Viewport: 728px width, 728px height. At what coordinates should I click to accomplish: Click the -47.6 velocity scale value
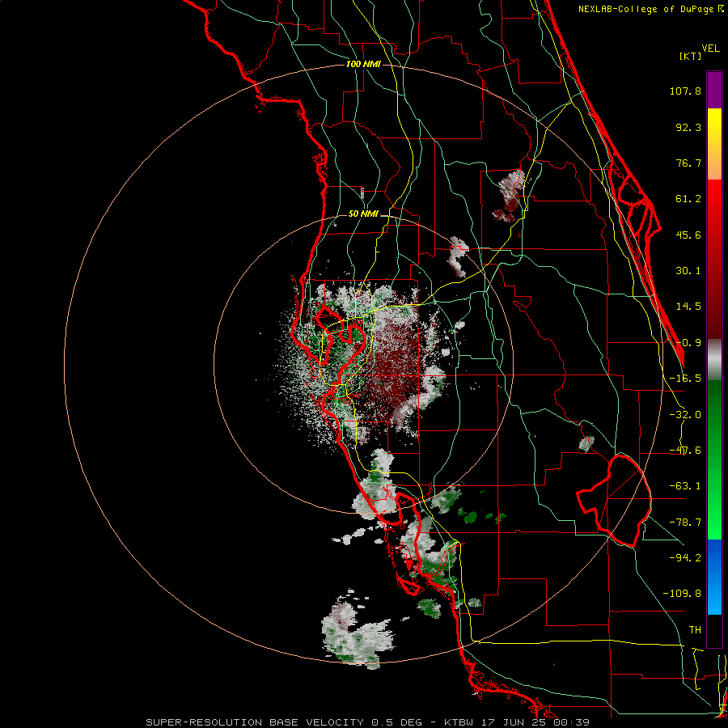coord(685,451)
